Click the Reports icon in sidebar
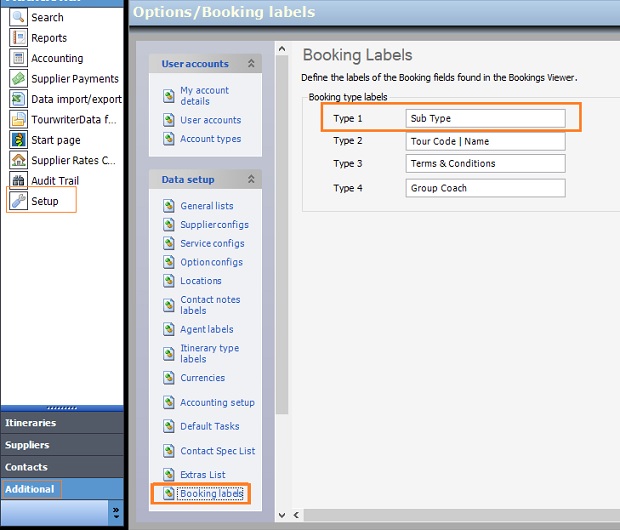This screenshot has width=620, height=530. coord(18,38)
